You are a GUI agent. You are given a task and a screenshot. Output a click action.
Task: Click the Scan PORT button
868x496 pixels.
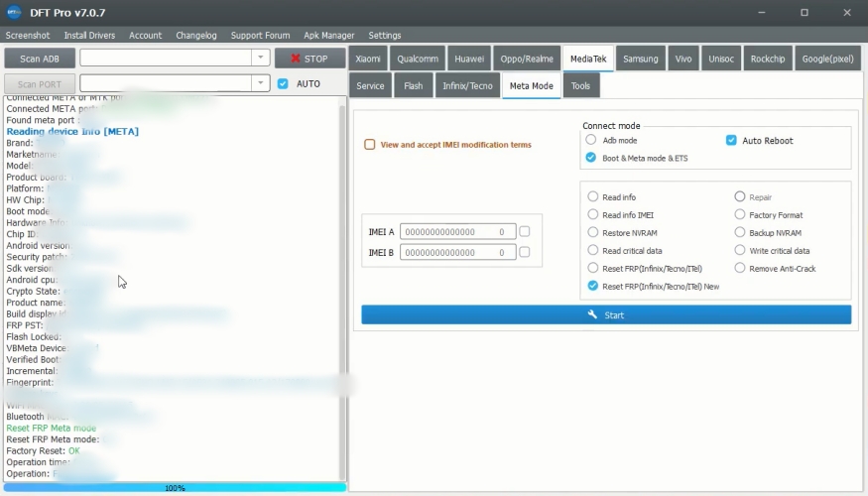(40, 84)
